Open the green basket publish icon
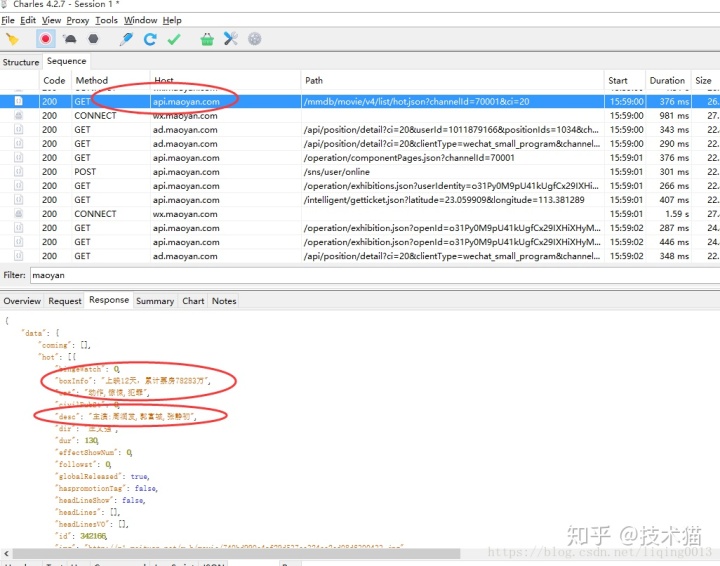This screenshot has width=720, height=566. click(207, 39)
